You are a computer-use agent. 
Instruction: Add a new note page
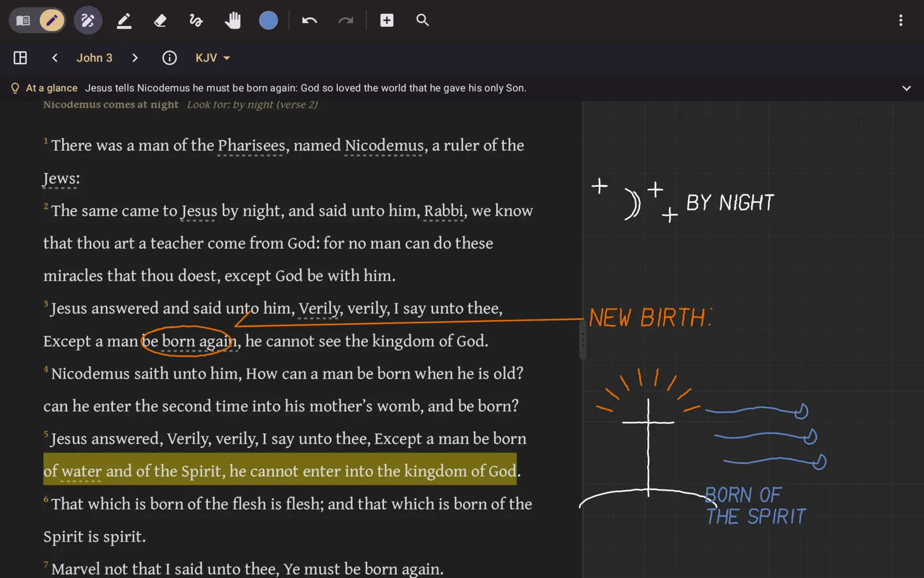click(x=387, y=21)
